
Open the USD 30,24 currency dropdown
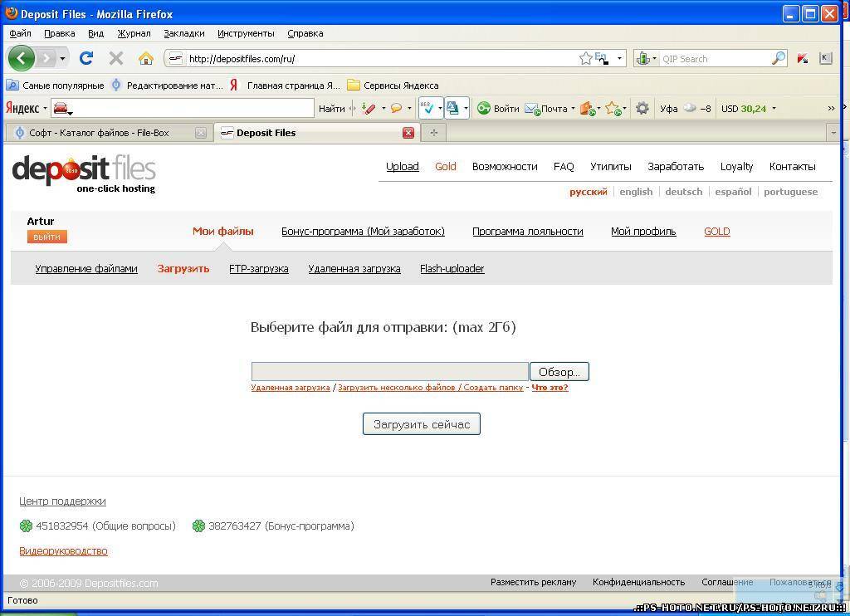[x=774, y=109]
